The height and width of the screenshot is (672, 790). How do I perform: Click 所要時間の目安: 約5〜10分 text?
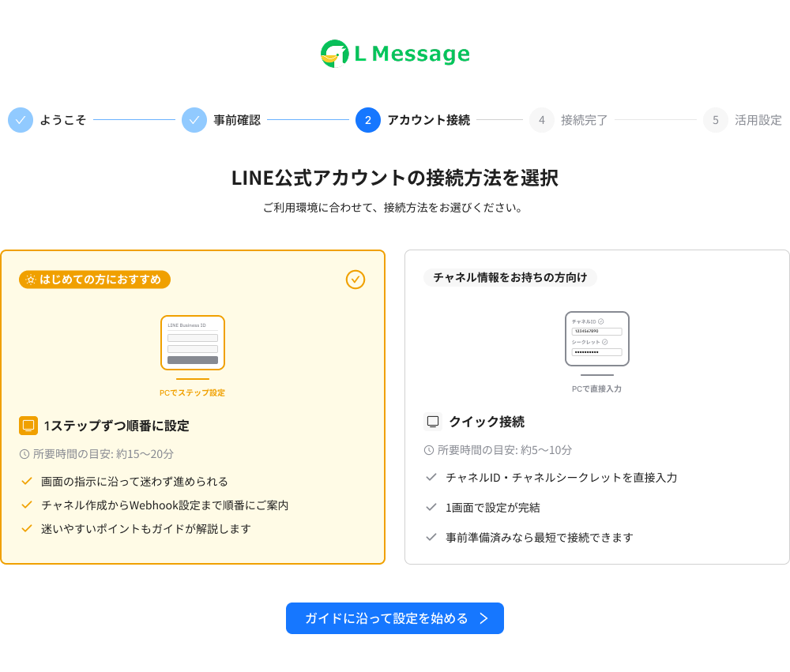(x=505, y=450)
